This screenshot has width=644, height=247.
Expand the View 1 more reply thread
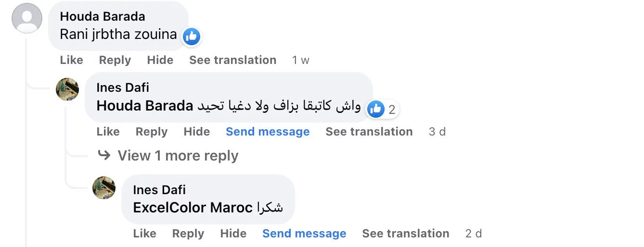(177, 156)
